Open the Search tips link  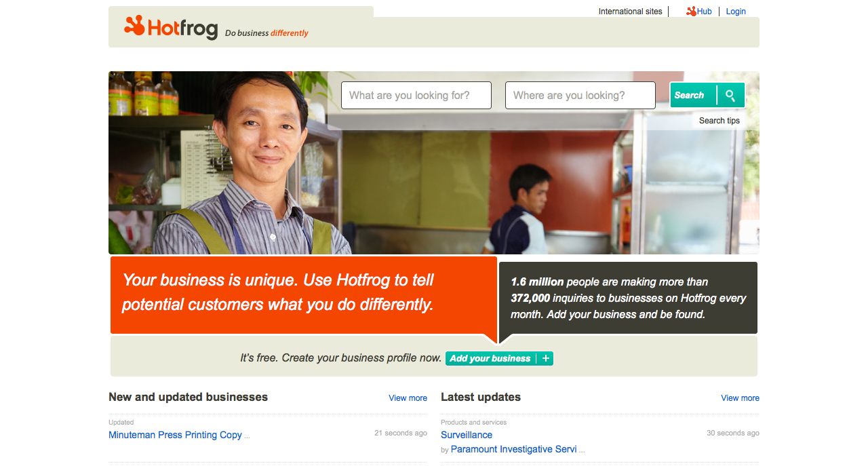tap(719, 121)
